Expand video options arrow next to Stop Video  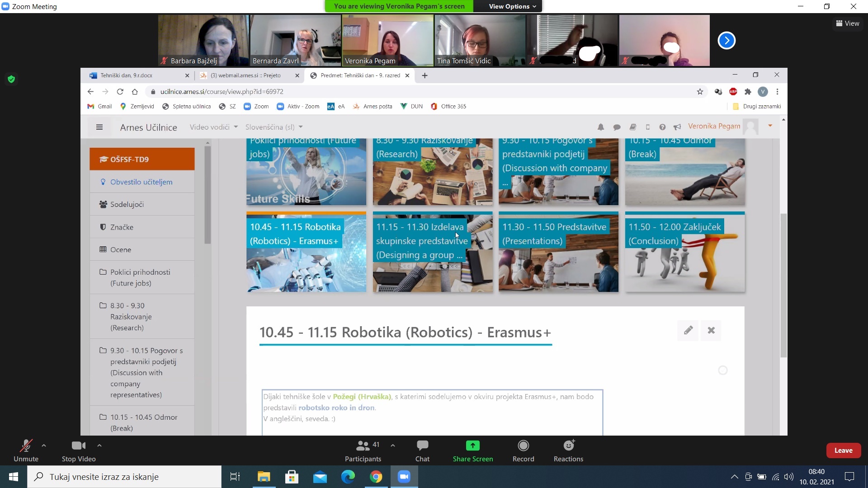coord(99,446)
